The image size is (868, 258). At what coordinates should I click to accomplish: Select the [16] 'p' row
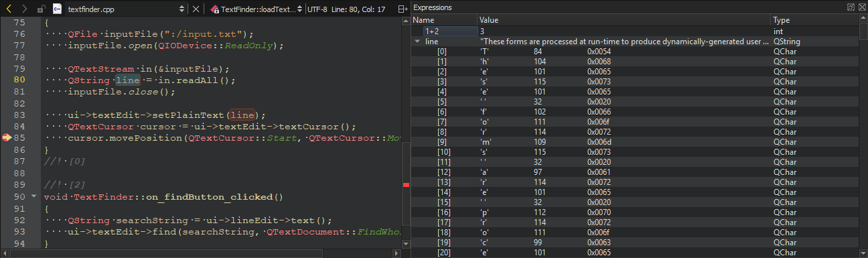pyautogui.click(x=635, y=212)
